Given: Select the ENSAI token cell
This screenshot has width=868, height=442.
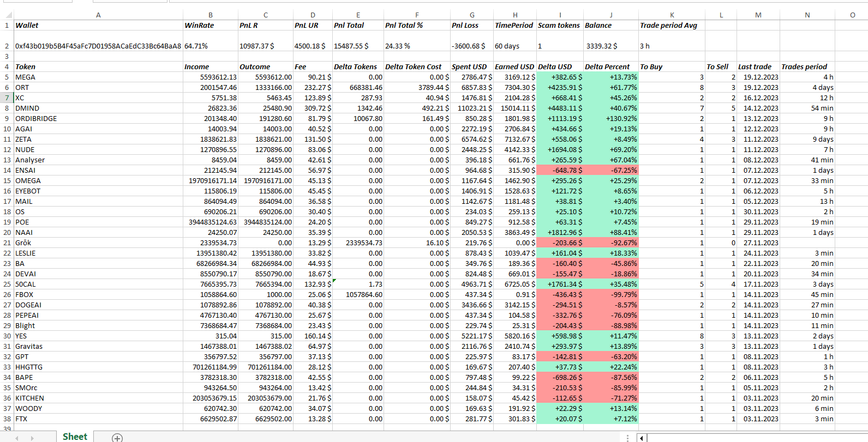Looking at the screenshot, I should coord(98,171).
